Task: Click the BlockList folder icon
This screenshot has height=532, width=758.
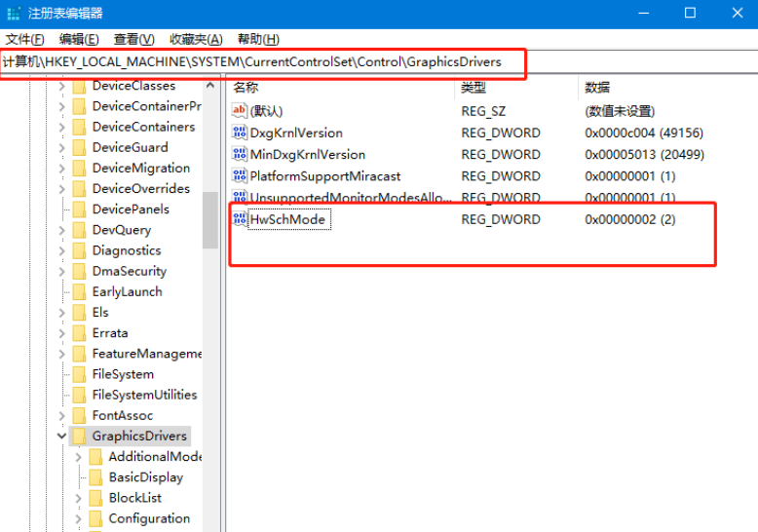Action: tap(95, 498)
